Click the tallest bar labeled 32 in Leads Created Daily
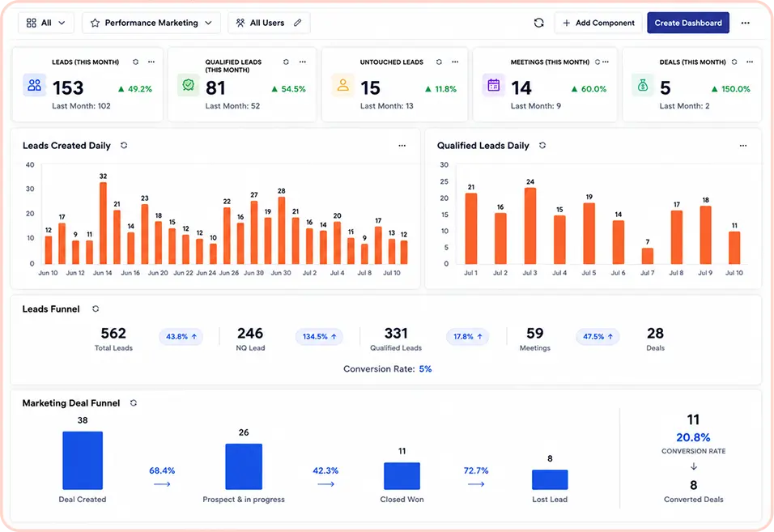Viewport: 774px width, 532px height. (x=103, y=223)
